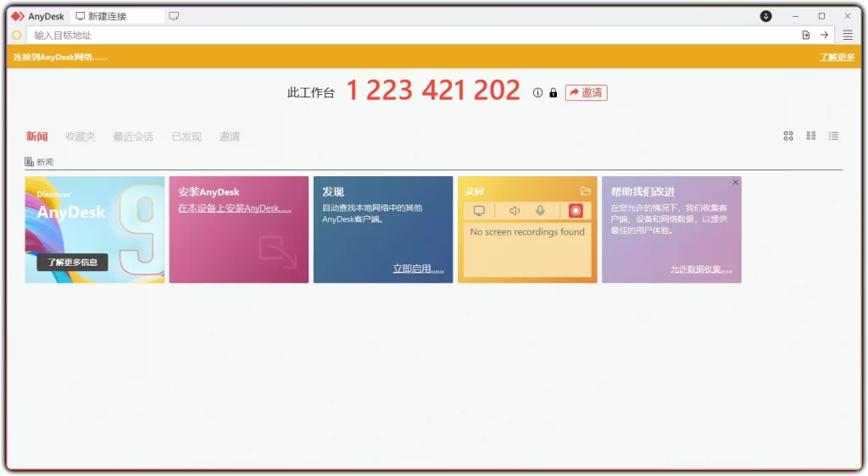Click the 输入目标地址 address field

click(413, 35)
